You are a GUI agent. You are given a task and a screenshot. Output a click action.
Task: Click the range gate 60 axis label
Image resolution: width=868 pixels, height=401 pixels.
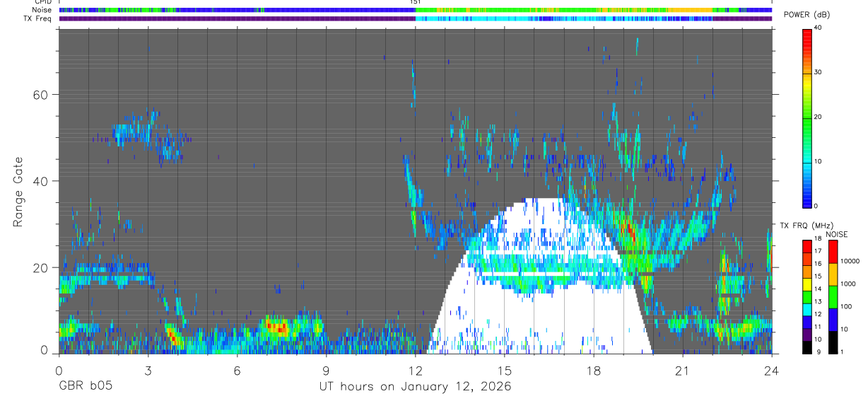(42, 95)
